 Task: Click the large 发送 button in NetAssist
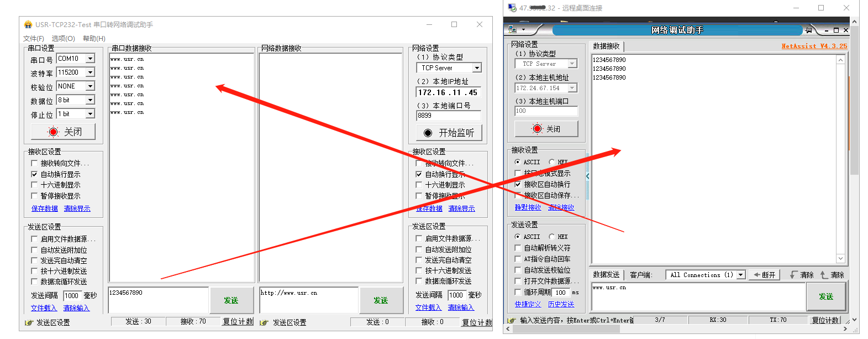click(826, 297)
